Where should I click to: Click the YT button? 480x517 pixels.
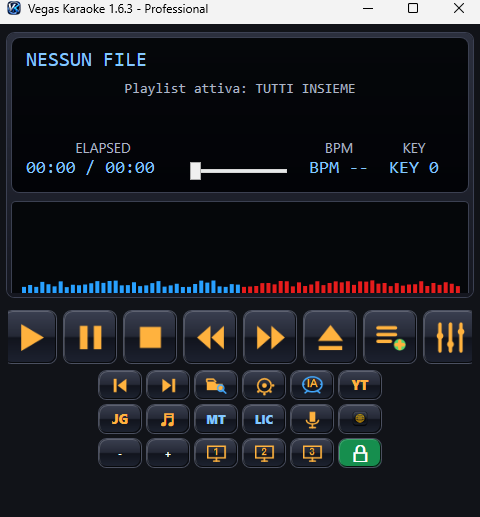coord(360,385)
